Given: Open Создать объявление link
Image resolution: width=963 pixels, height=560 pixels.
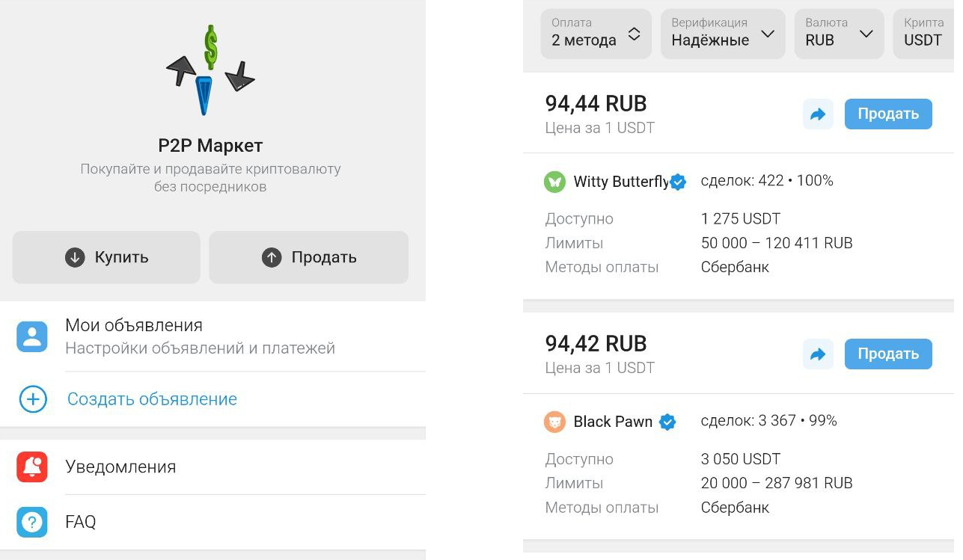Looking at the screenshot, I should pyautogui.click(x=152, y=399).
